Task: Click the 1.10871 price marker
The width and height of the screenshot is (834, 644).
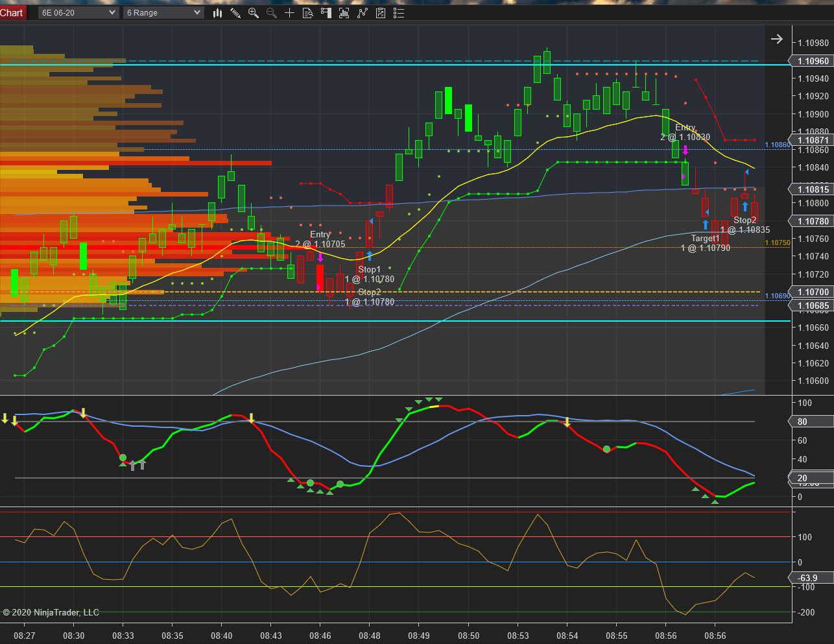Action: click(812, 140)
